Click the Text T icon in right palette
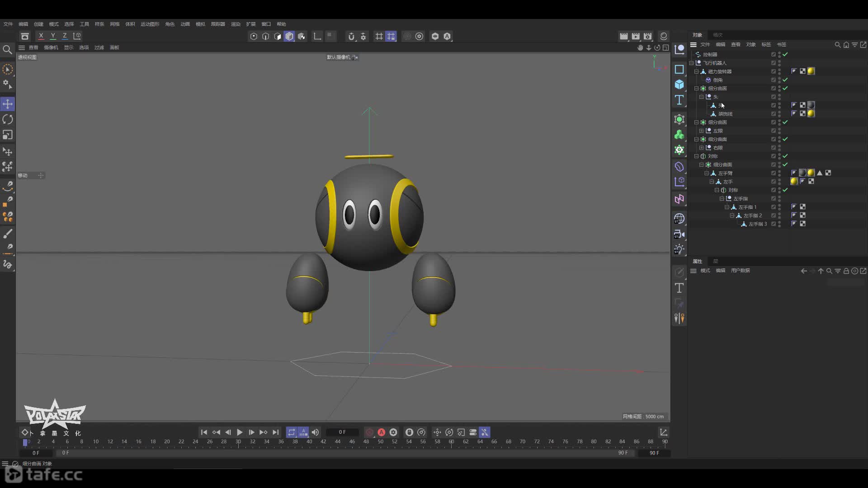The width and height of the screenshot is (868, 488). 679,100
